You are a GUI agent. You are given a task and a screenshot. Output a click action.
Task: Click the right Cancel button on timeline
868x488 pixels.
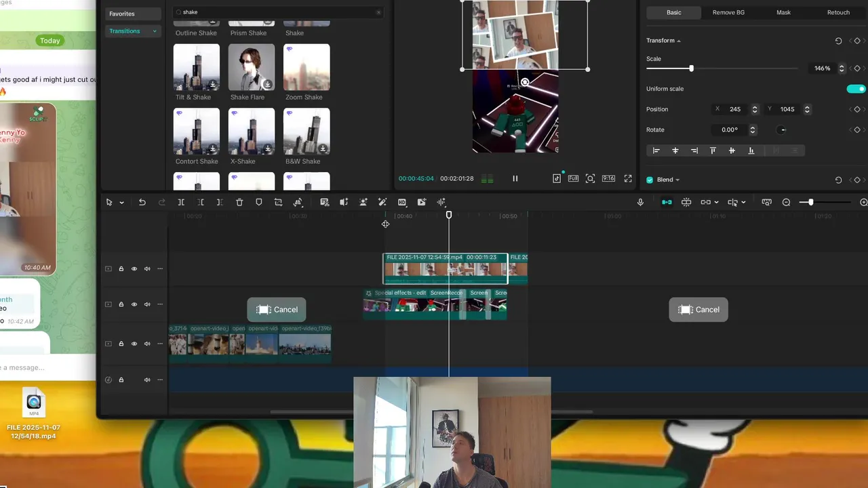coord(698,310)
